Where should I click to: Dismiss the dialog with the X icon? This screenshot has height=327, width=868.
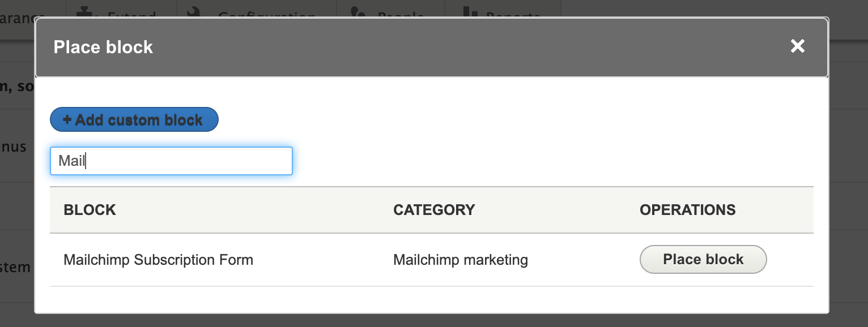pyautogui.click(x=798, y=46)
